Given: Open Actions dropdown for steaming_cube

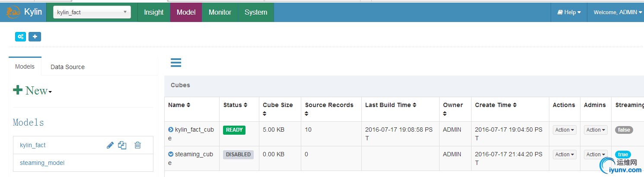Looking at the screenshot, I should (564, 155).
